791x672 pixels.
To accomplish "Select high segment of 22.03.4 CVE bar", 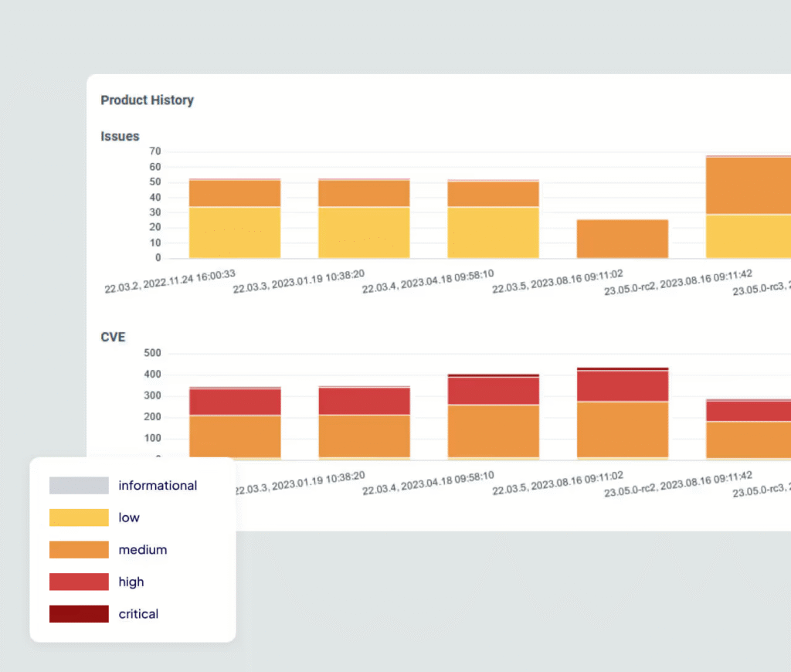I will [x=493, y=391].
